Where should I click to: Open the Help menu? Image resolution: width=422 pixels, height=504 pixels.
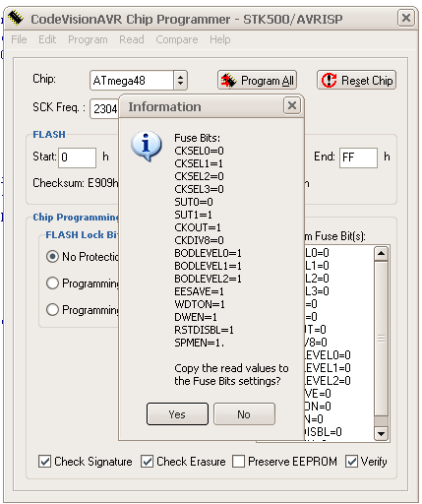coord(220,39)
